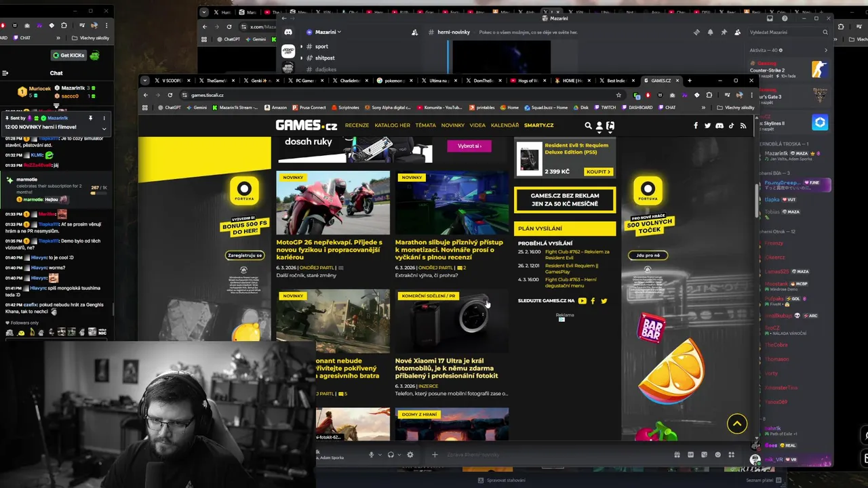The width and height of the screenshot is (868, 488).
Task: Click Jdu pro ně Fortuna button
Action: pos(648,256)
